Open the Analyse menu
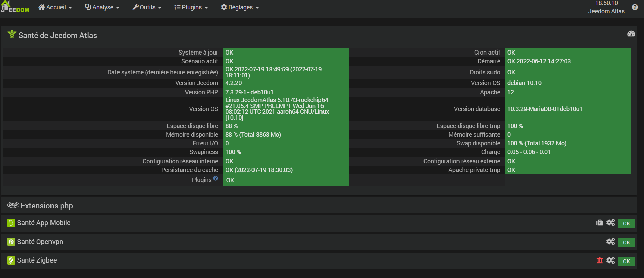The image size is (644, 278). tap(102, 7)
